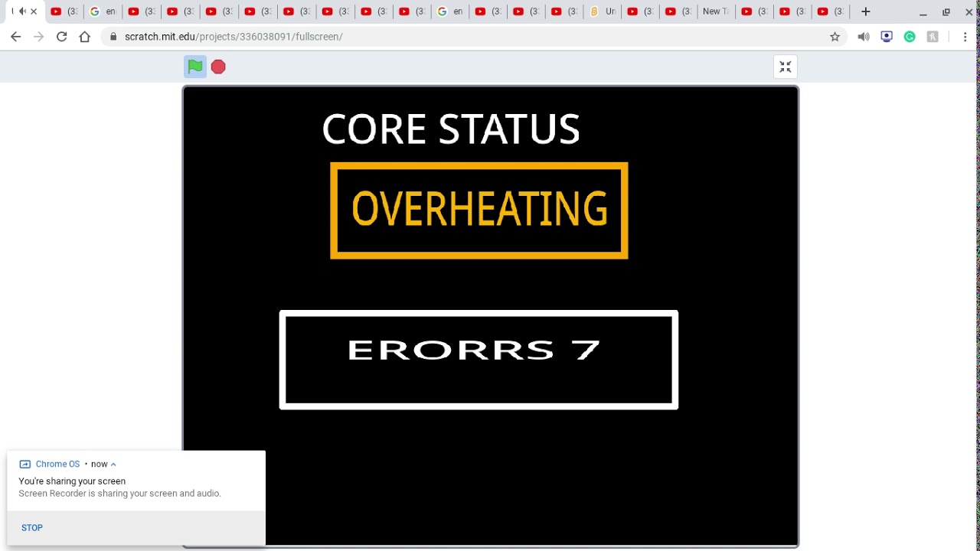This screenshot has width=980, height=551.
Task: Stop the project with the red stop sign
Action: point(218,67)
